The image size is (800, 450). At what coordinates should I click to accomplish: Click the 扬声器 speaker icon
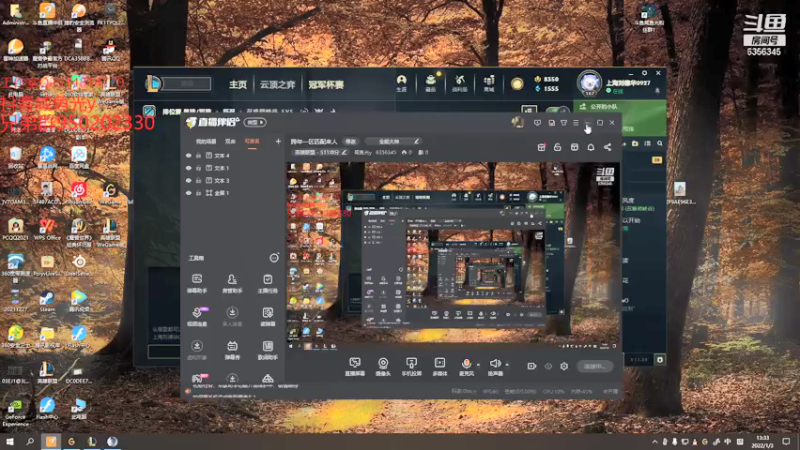[495, 366]
